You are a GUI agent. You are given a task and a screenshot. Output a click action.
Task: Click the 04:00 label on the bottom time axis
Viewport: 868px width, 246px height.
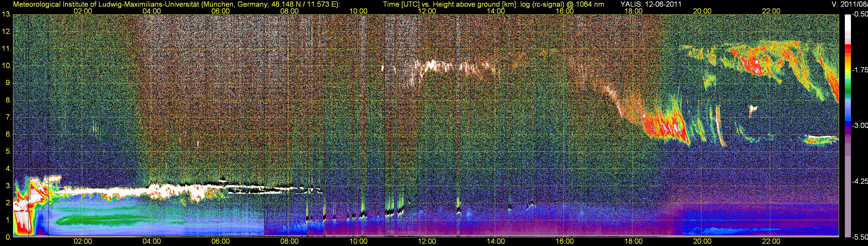point(152,241)
